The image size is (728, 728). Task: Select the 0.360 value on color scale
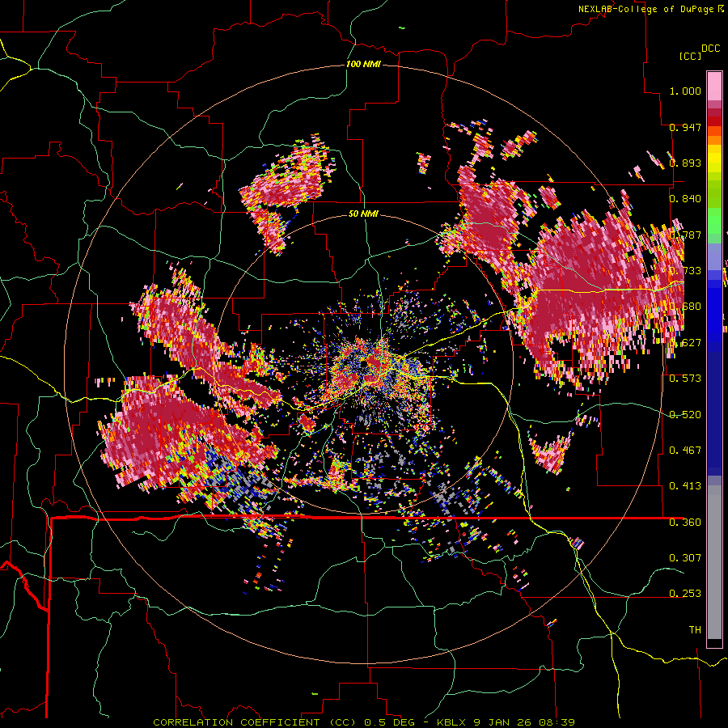(x=685, y=522)
